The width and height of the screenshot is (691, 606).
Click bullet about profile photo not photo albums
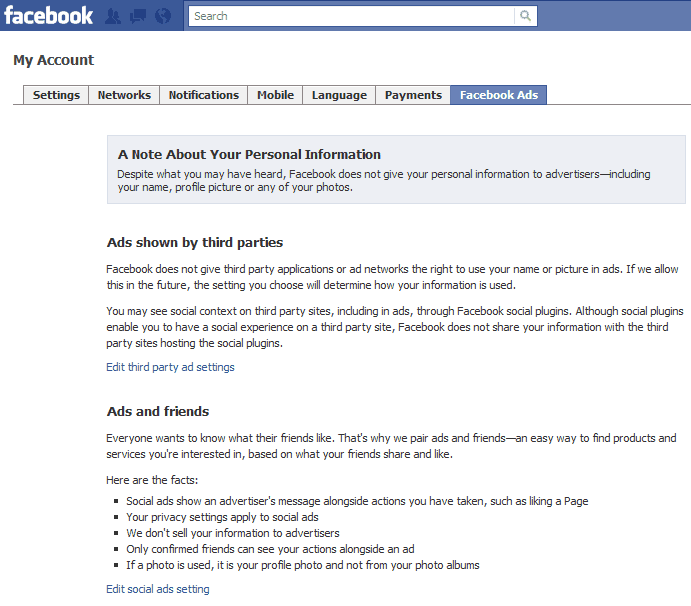click(303, 565)
